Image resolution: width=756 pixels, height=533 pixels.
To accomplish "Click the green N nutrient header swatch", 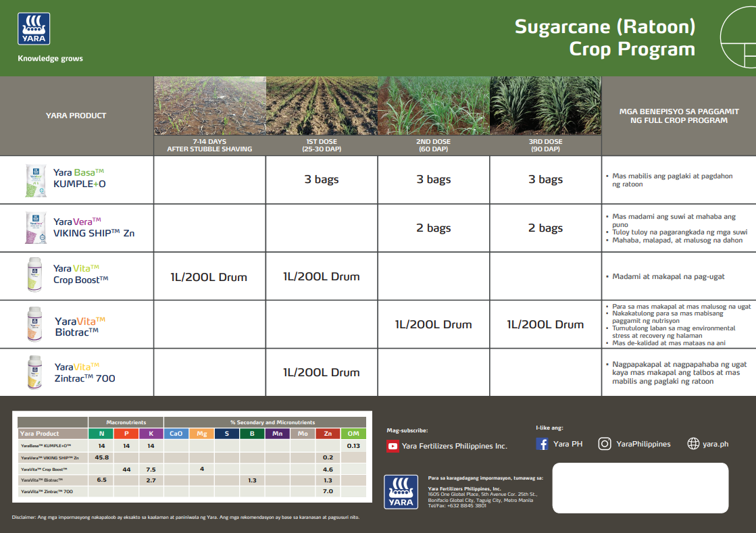I will 101,433.
